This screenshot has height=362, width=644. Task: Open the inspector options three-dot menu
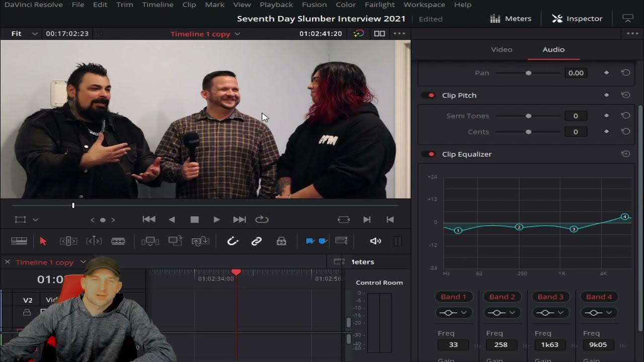click(x=632, y=34)
